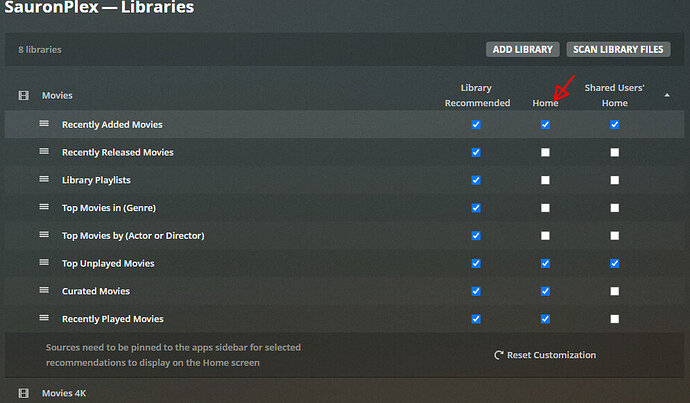
Task: Uncheck Library Recommended for Recently Played Movies
Action: 476,319
